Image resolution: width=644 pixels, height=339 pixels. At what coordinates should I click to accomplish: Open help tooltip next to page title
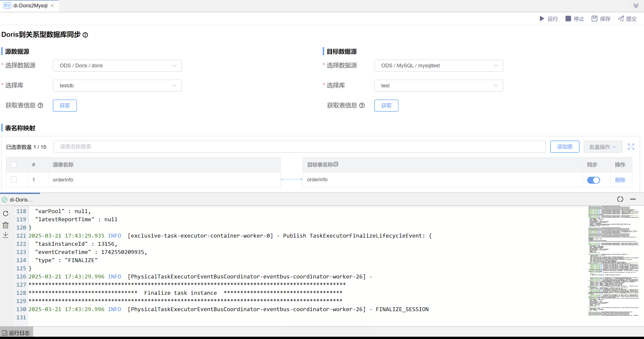click(85, 35)
